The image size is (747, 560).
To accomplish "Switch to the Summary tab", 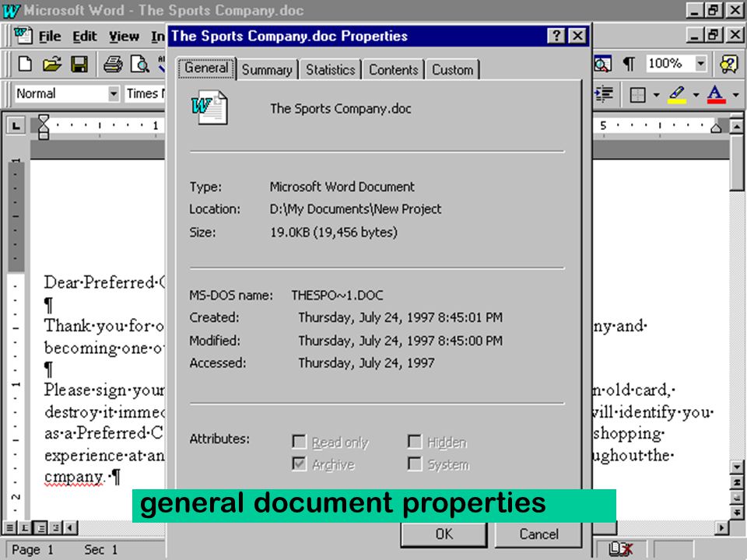I will (x=267, y=70).
